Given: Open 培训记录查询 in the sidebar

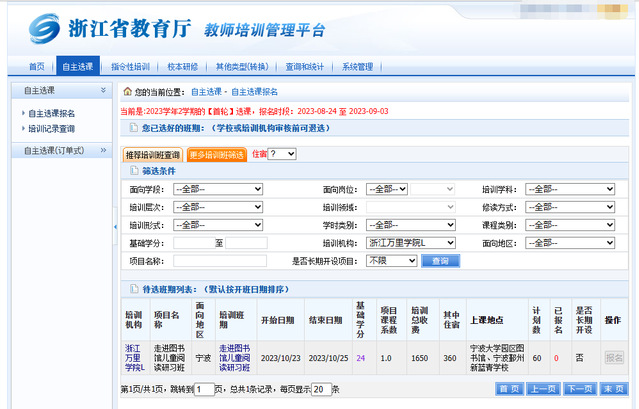Looking at the screenshot, I should [x=51, y=129].
